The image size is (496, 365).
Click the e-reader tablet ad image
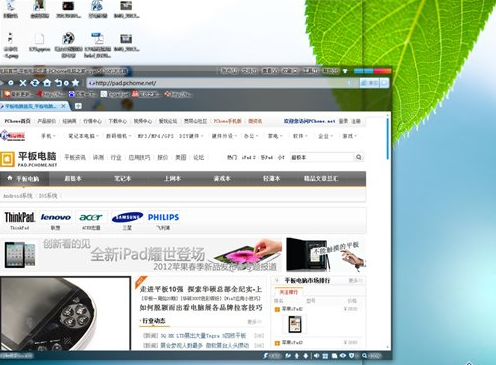coord(326,254)
